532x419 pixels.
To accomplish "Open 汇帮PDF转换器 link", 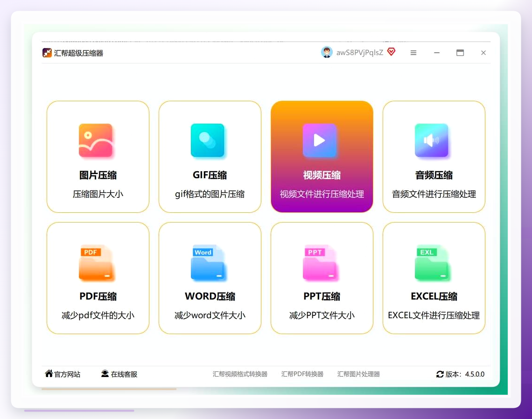I will coord(302,374).
